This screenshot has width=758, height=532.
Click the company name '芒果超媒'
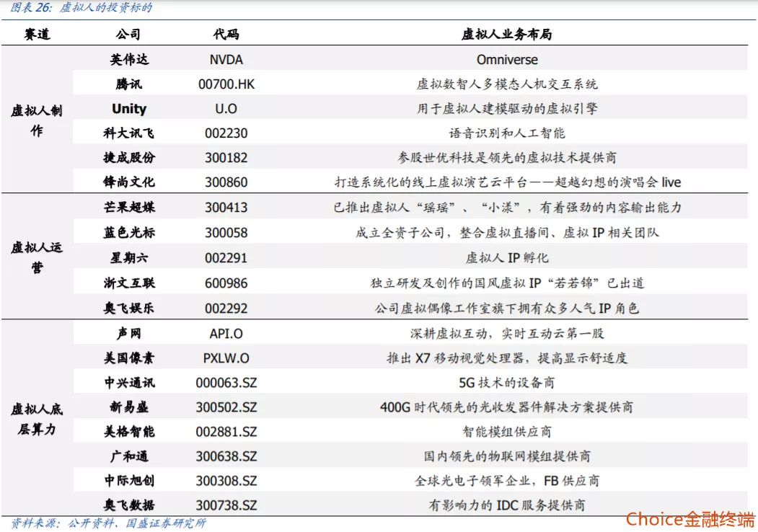click(129, 208)
